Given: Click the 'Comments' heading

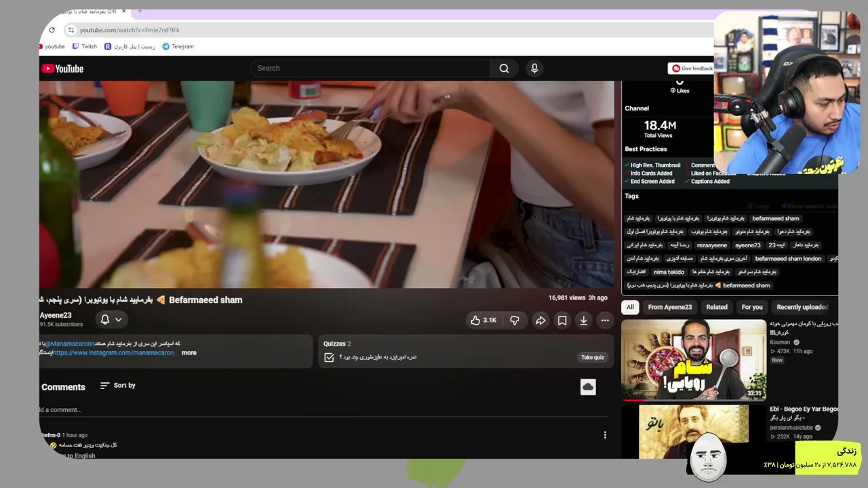Looking at the screenshot, I should pos(63,387).
